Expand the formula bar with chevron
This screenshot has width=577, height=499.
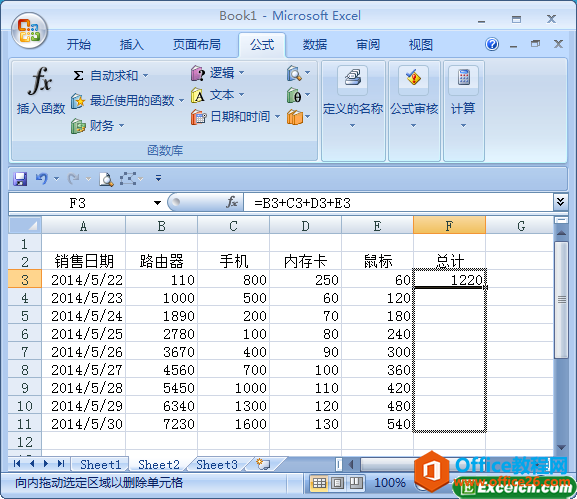pos(560,202)
